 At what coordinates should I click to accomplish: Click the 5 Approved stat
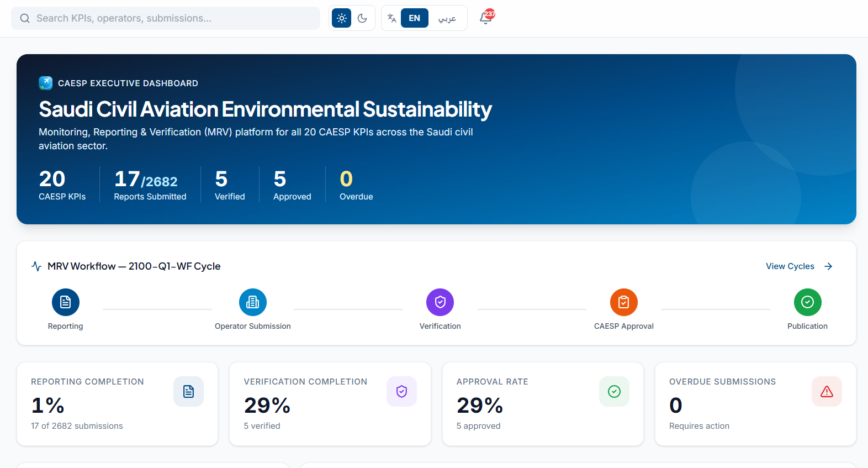[x=292, y=185]
